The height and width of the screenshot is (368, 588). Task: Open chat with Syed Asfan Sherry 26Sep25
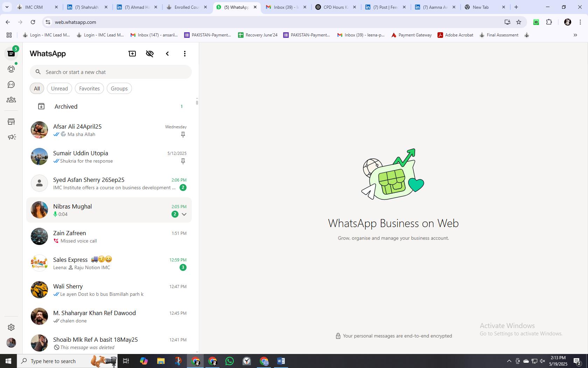tap(109, 183)
